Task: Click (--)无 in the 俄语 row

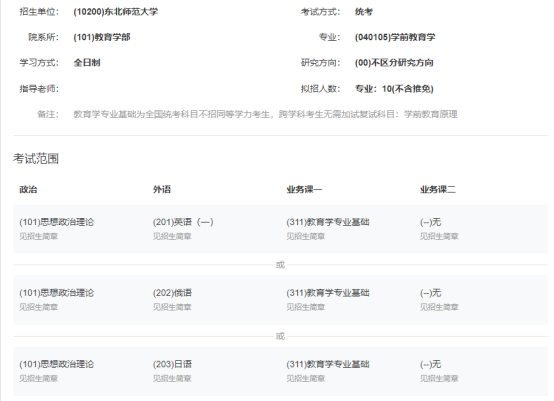Action: pos(430,293)
